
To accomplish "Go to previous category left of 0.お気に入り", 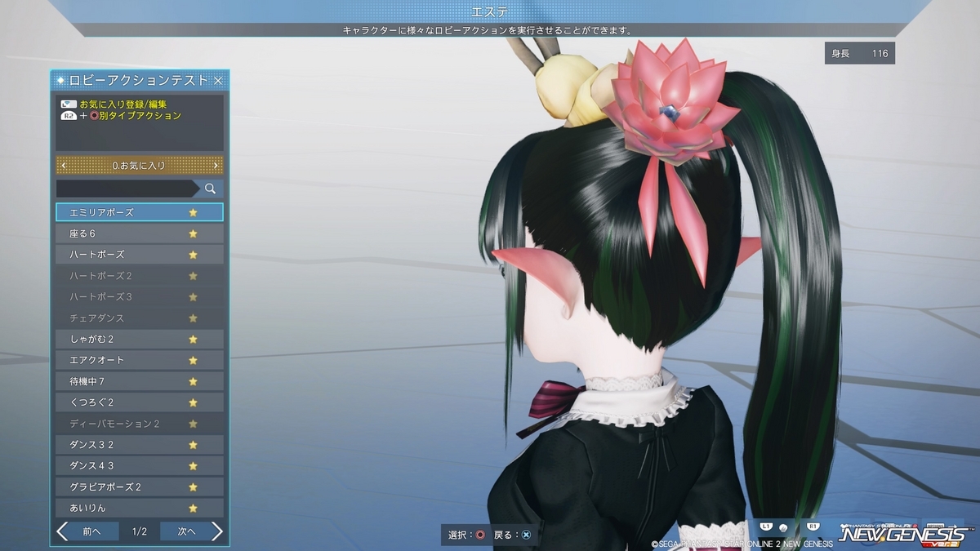I will click(64, 166).
